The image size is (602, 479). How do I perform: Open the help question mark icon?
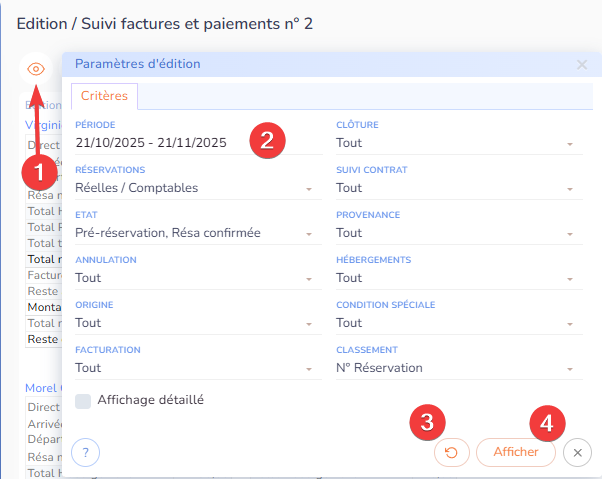pos(86,453)
